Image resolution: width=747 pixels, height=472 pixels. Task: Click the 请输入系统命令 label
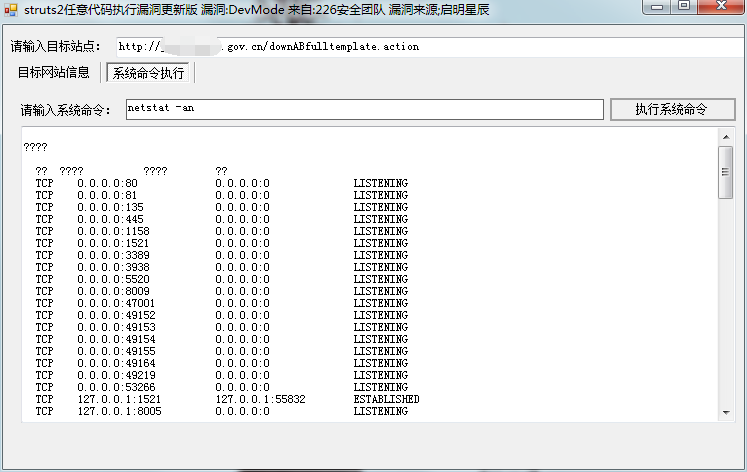point(65,110)
